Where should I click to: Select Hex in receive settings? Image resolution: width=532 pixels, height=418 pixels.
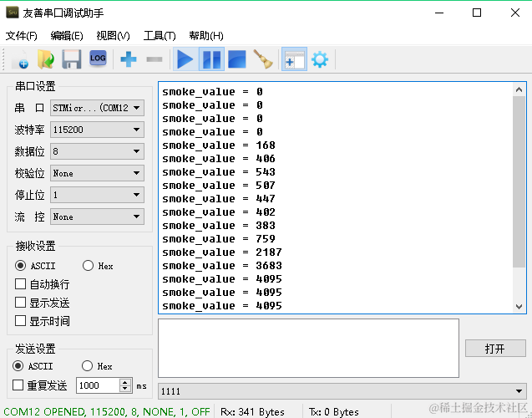pos(88,266)
